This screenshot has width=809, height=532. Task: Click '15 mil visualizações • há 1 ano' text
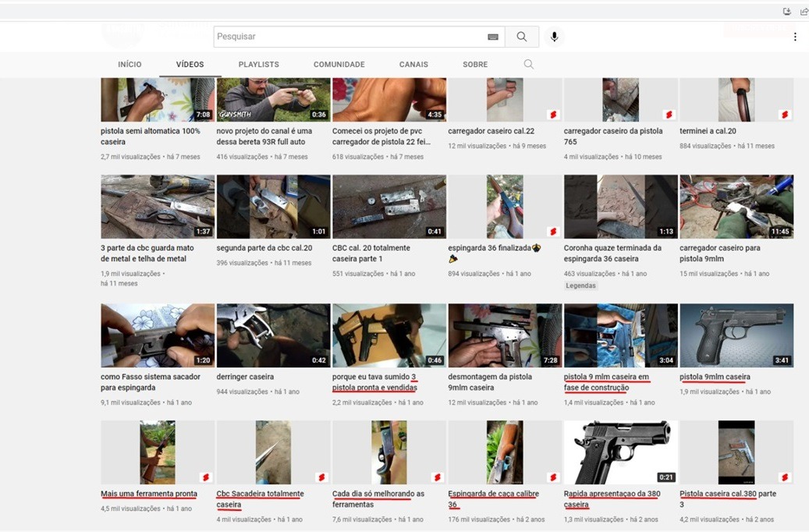(x=725, y=274)
